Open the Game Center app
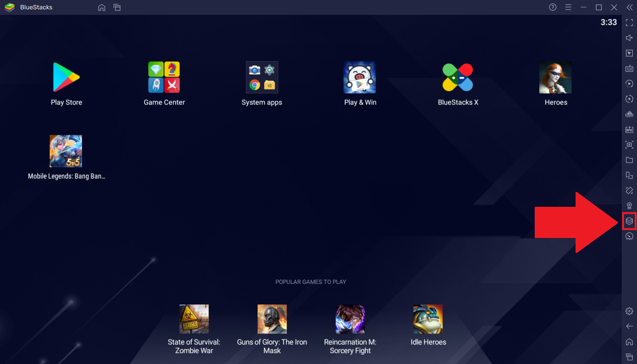The image size is (637, 364). coord(164,77)
